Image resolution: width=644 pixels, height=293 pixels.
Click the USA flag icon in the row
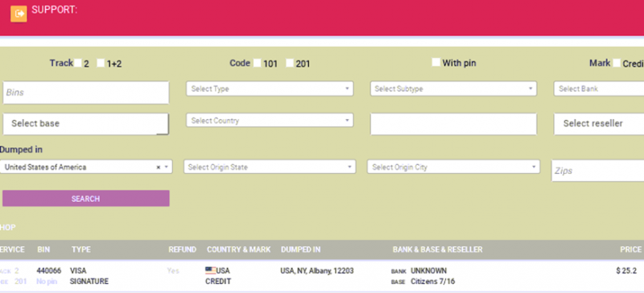[x=211, y=270]
